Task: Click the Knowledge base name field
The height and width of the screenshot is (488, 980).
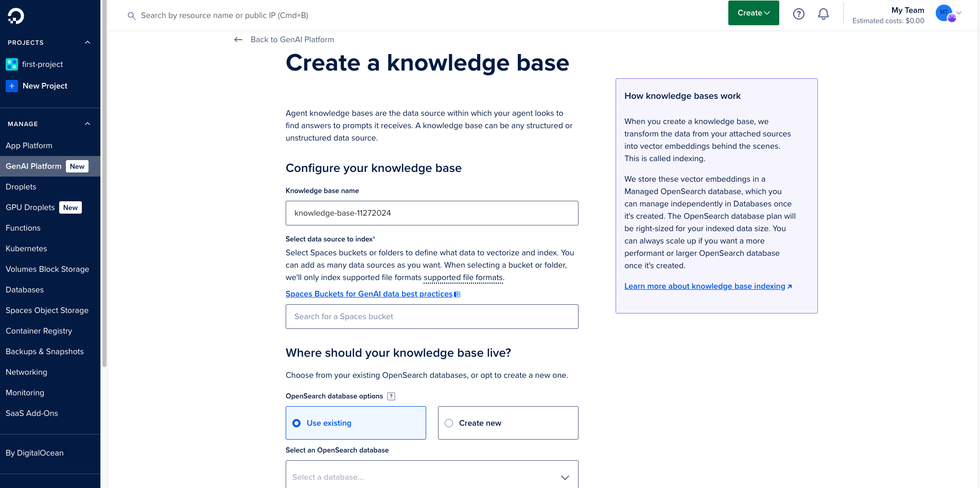Action: 432,213
